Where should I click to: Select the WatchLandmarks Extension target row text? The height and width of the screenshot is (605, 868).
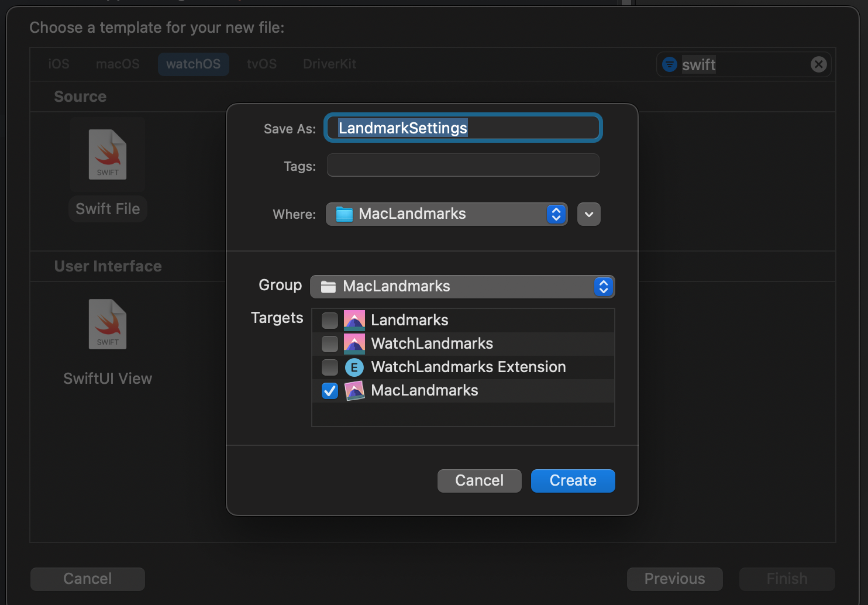469,367
